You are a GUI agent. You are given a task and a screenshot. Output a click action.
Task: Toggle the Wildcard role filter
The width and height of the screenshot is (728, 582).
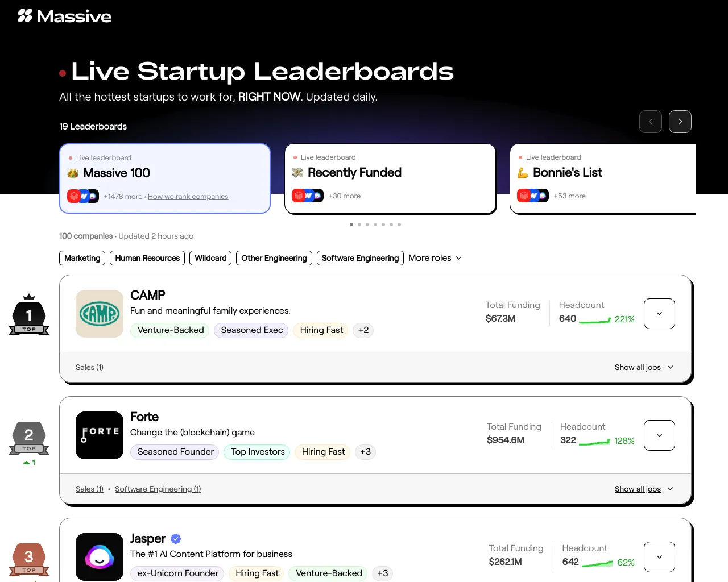click(x=210, y=258)
